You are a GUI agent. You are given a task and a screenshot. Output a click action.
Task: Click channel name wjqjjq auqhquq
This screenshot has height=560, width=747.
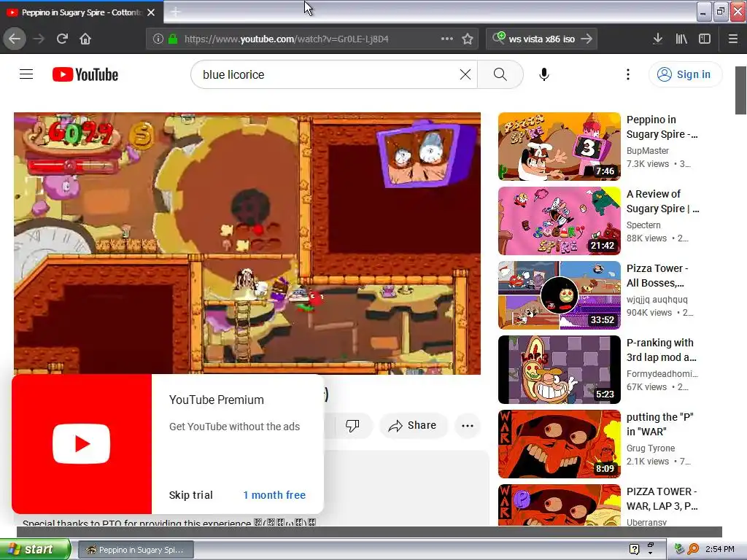pos(657,299)
